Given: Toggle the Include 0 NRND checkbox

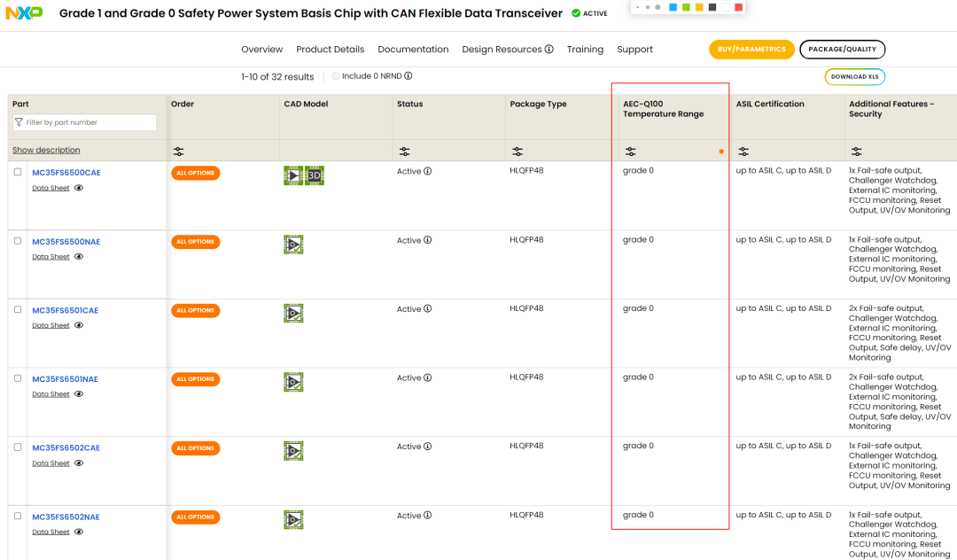Looking at the screenshot, I should (336, 76).
